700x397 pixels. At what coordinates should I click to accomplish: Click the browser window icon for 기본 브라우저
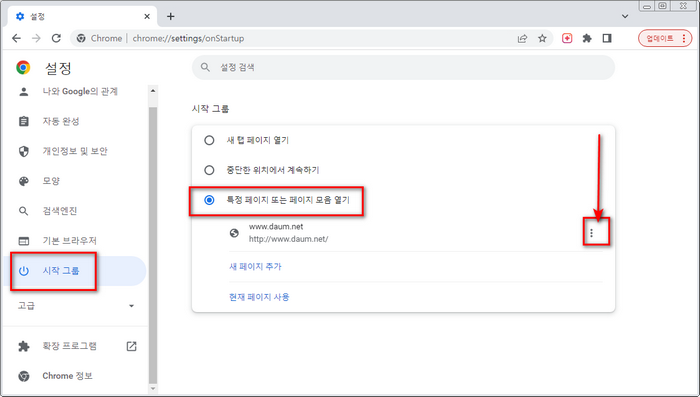(24, 241)
